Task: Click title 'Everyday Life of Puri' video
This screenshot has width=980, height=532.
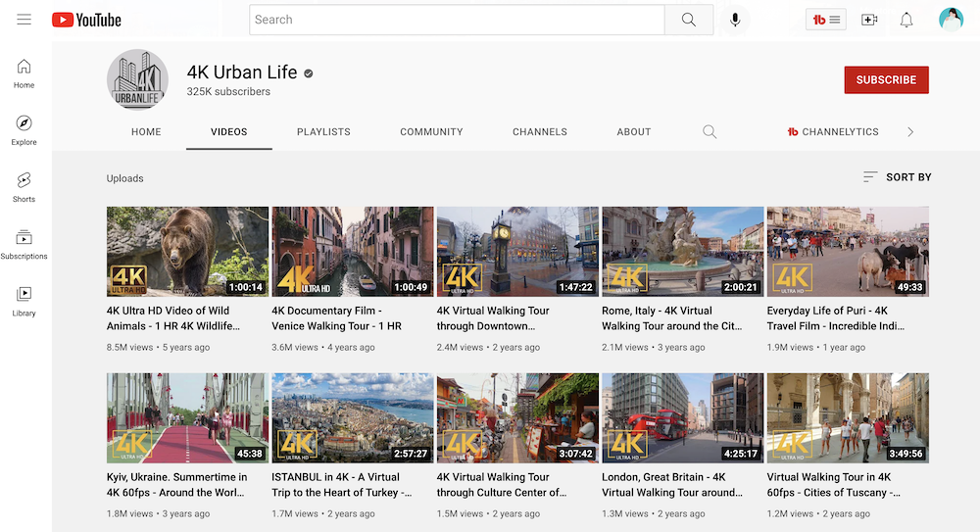Action: 836,318
